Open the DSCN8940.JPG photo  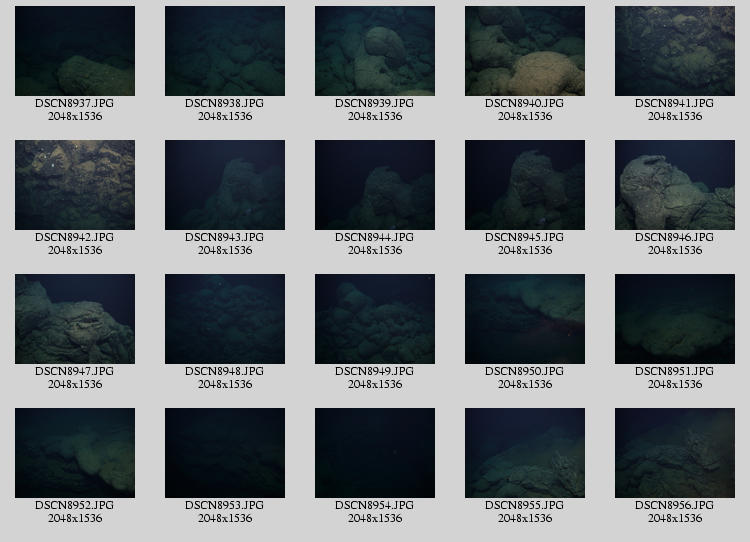click(x=525, y=51)
